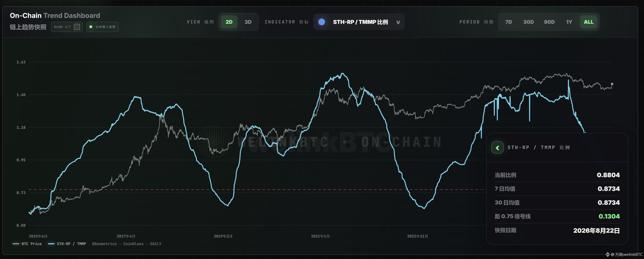Click the 0.73 y-axis label
The width and height of the screenshot is (644, 259).
(x=21, y=193)
